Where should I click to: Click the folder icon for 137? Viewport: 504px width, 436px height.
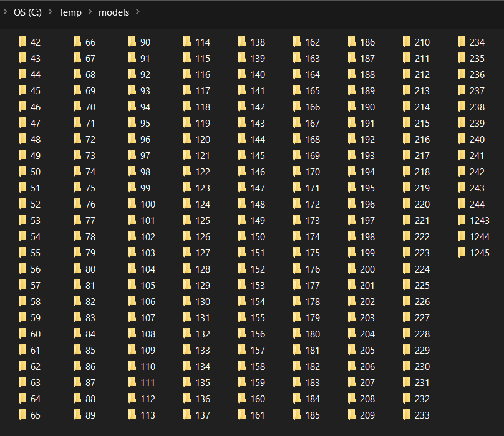[x=187, y=415]
